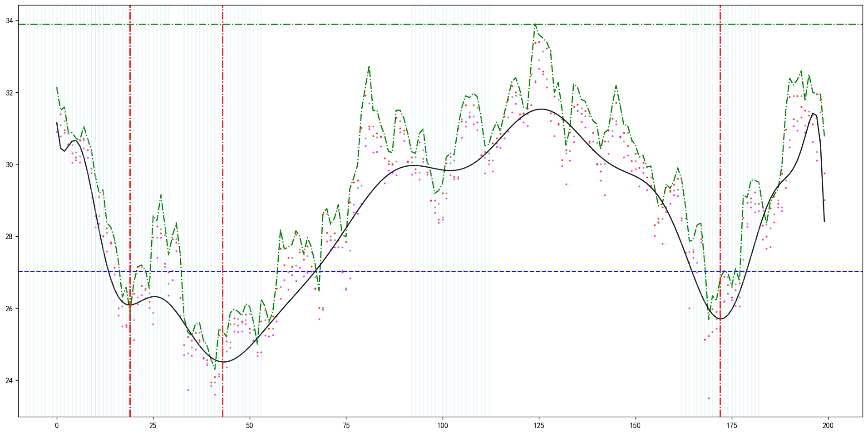Select the x-axis tick label 50
Image resolution: width=868 pixels, height=434 pixels.
250,426
